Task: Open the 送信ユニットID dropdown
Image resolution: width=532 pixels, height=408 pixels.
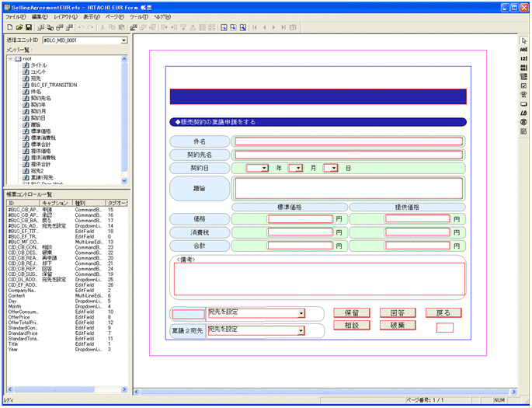Action: 123,40
